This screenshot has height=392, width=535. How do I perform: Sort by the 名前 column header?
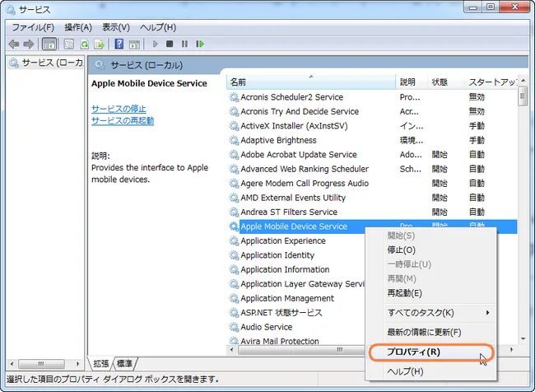click(x=310, y=82)
